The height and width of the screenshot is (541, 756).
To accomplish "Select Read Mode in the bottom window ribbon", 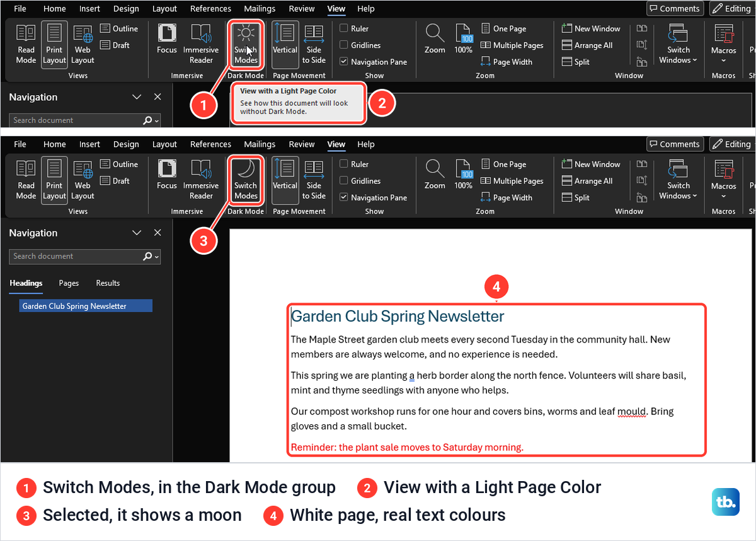I will (x=26, y=180).
